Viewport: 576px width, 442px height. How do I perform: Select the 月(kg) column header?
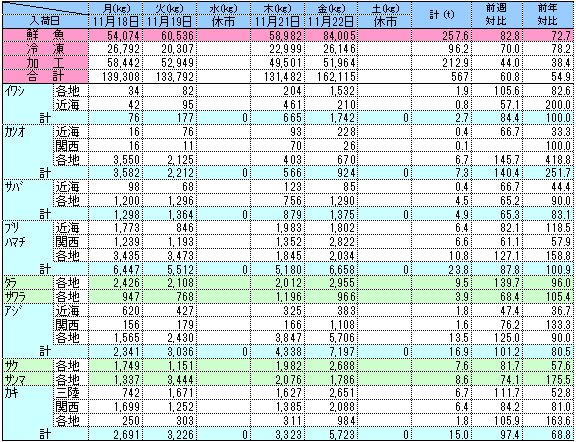tap(115, 7)
